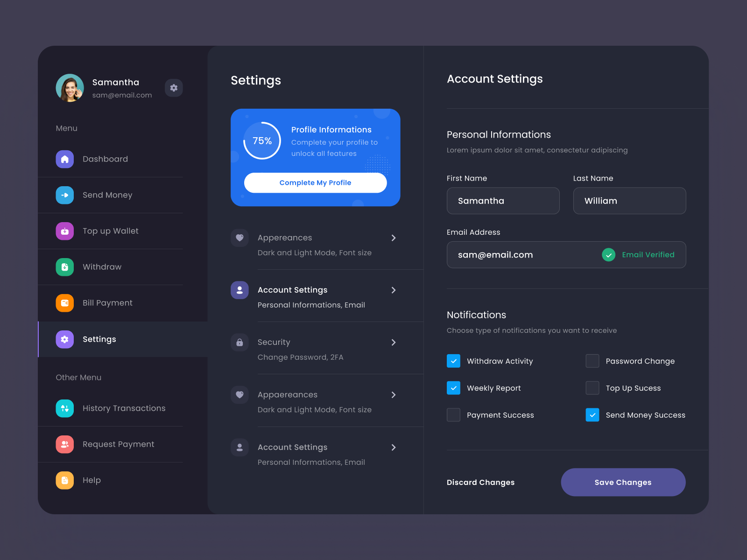Screen dimensions: 747x560
Task: Click Save Changes button
Action: (x=623, y=482)
